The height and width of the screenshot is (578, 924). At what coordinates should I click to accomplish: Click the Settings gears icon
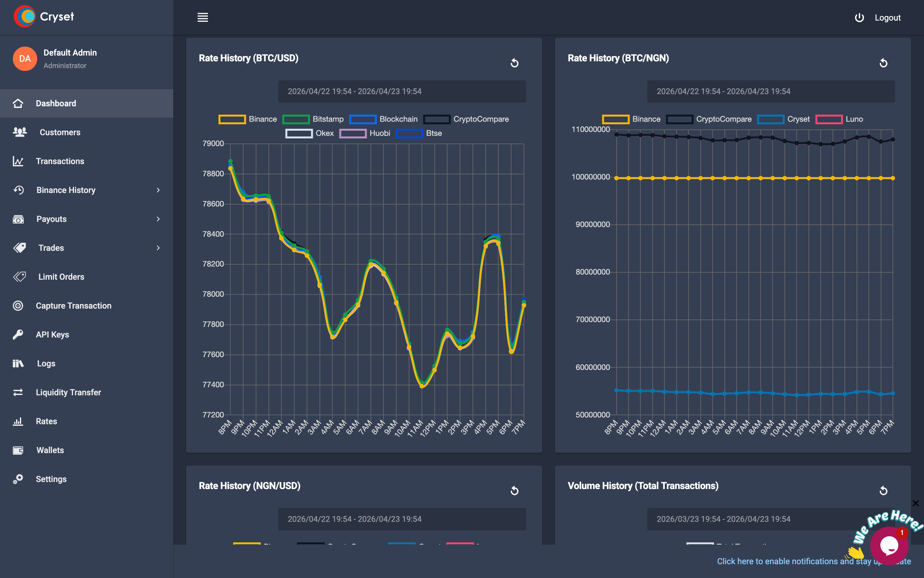pos(18,479)
